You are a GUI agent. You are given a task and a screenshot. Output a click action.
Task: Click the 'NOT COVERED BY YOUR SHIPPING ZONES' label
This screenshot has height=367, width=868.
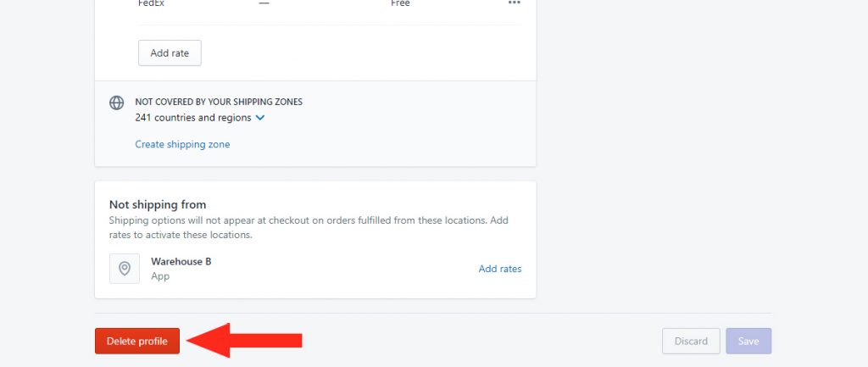pos(219,102)
